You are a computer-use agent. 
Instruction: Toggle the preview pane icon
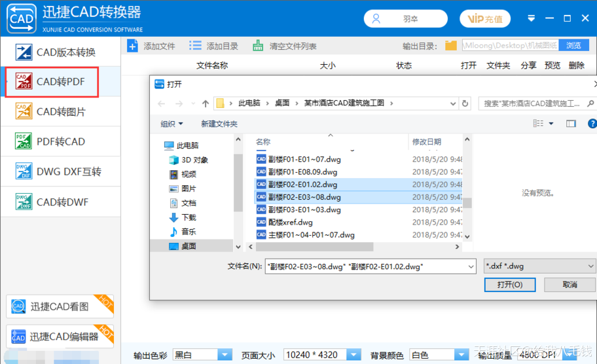[571, 123]
